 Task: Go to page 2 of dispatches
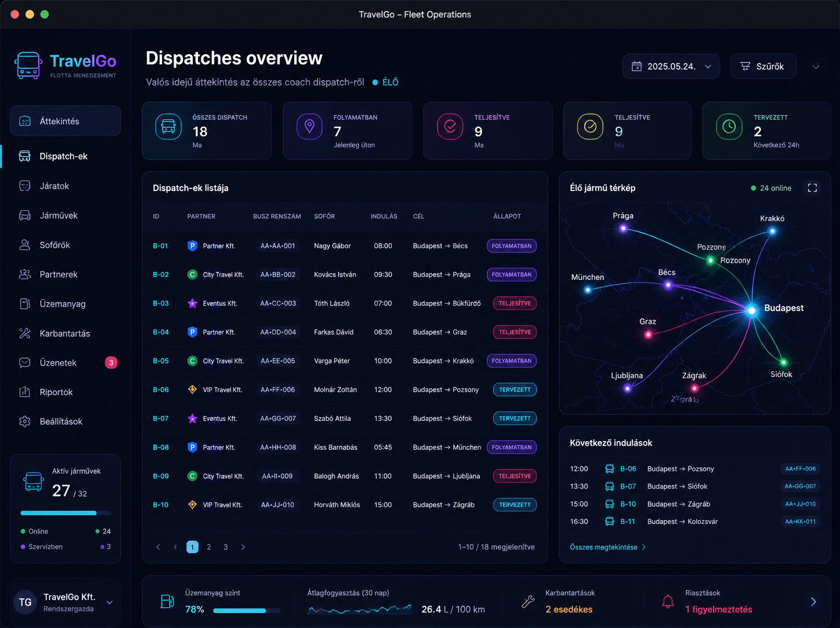pyautogui.click(x=209, y=547)
